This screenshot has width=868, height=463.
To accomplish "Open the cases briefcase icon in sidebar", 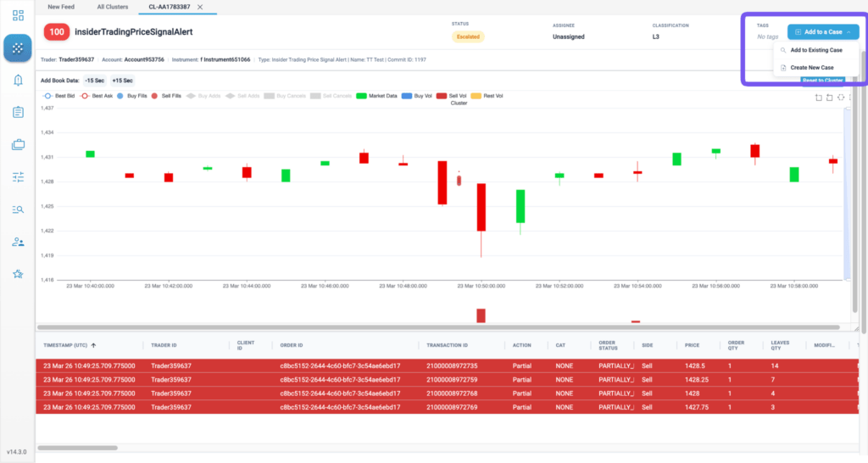I will pyautogui.click(x=18, y=144).
